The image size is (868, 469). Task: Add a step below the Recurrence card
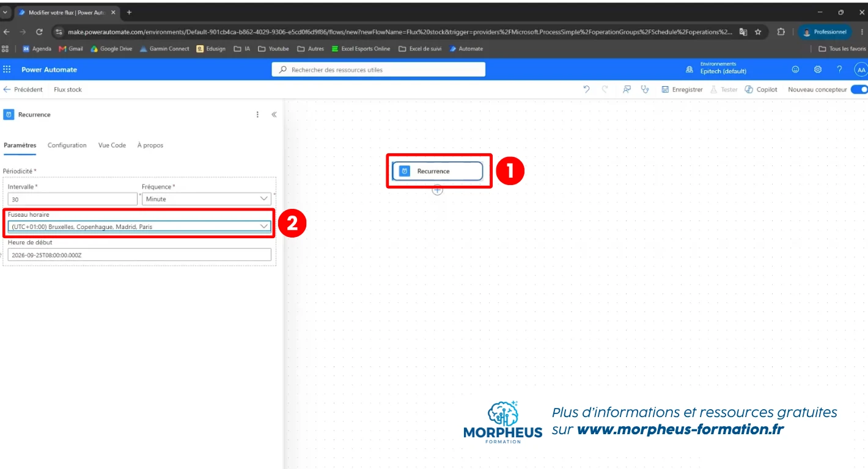coord(438,190)
